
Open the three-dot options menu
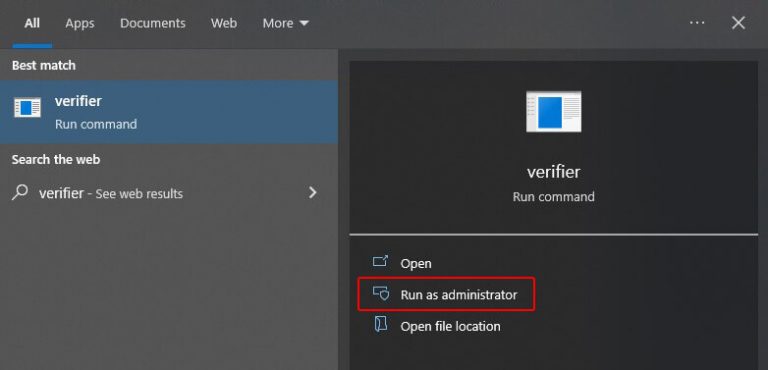point(697,23)
